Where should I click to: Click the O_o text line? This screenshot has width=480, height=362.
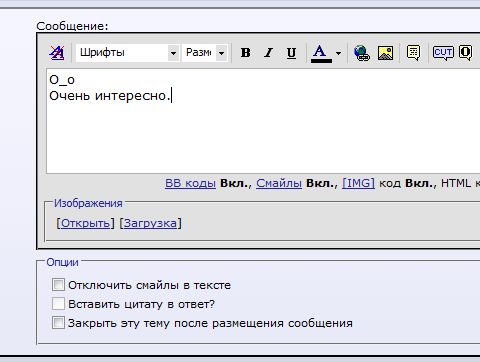tap(62, 80)
